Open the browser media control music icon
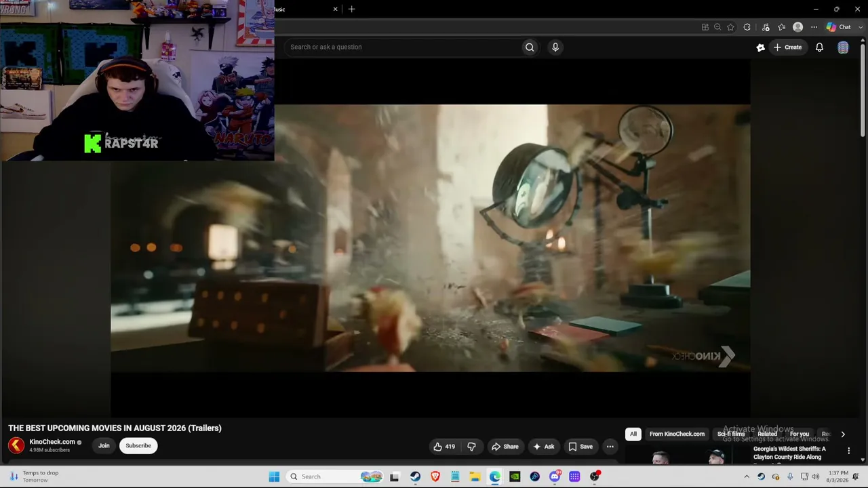The width and height of the screenshot is (868, 488). [x=766, y=27]
